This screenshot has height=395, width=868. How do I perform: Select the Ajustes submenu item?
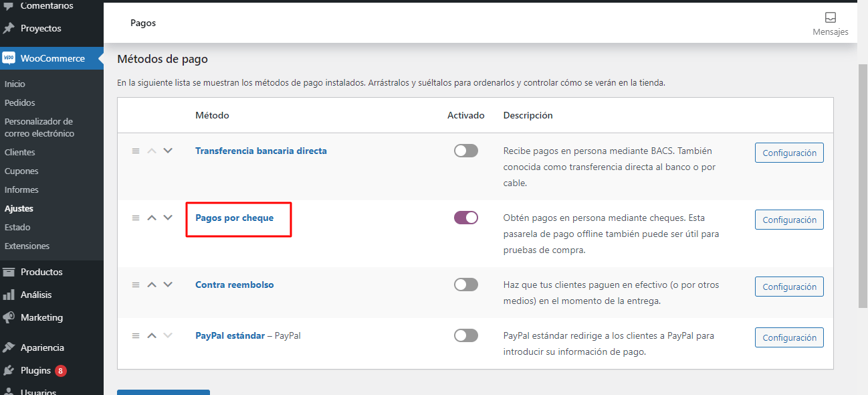(19, 208)
